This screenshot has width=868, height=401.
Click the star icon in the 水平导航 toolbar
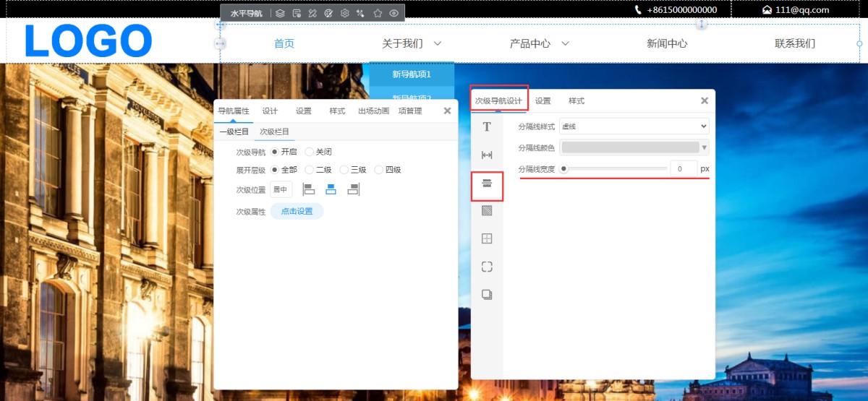coord(378,13)
